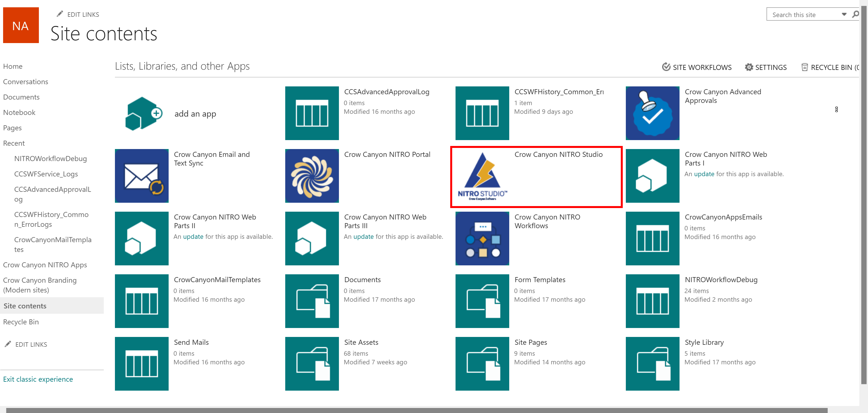
Task: Open Notebook in left navigation
Action: [19, 112]
